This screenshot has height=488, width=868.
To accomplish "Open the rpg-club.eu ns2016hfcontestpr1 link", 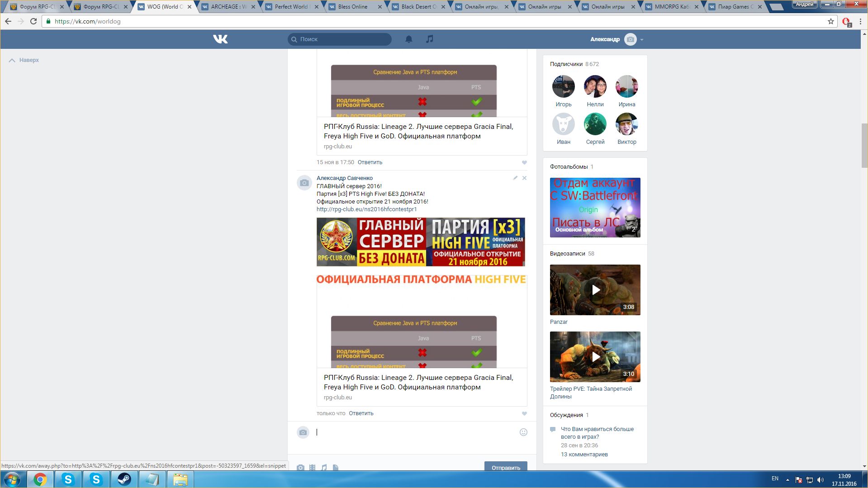I will click(x=366, y=209).
